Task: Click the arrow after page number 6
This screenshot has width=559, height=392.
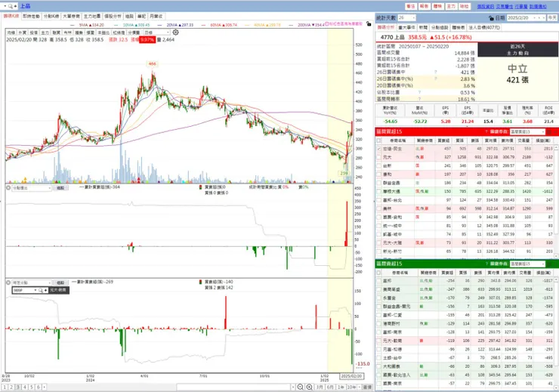Action: (45, 387)
